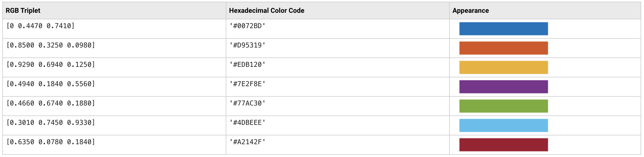This screenshot has width=644, height=157.
Task: Click the blue #0072BD color swatch
Action: point(503,29)
